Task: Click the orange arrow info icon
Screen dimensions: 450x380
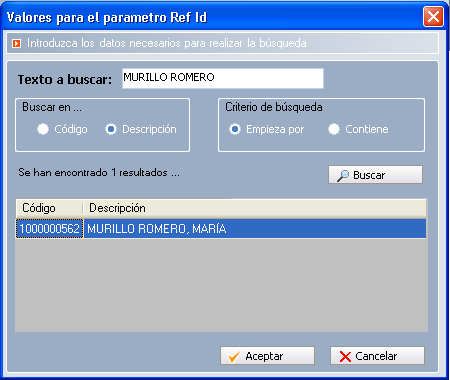Action: pos(17,43)
